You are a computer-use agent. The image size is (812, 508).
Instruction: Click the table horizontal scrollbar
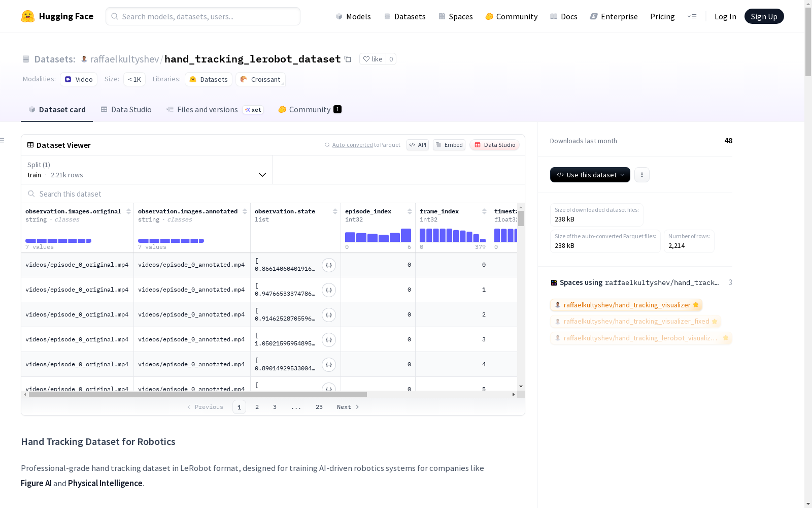[198, 394]
